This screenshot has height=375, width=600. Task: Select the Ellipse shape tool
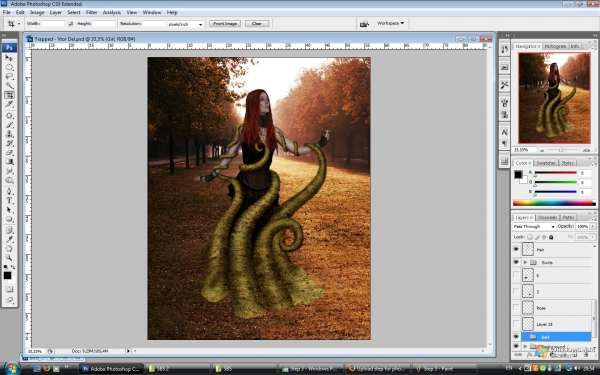pyautogui.click(x=9, y=219)
